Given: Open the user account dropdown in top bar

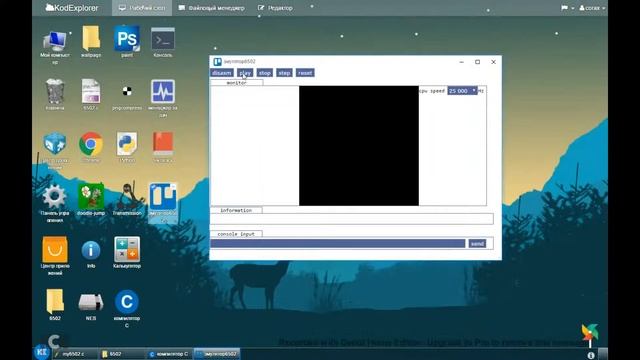Looking at the screenshot, I should [592, 8].
